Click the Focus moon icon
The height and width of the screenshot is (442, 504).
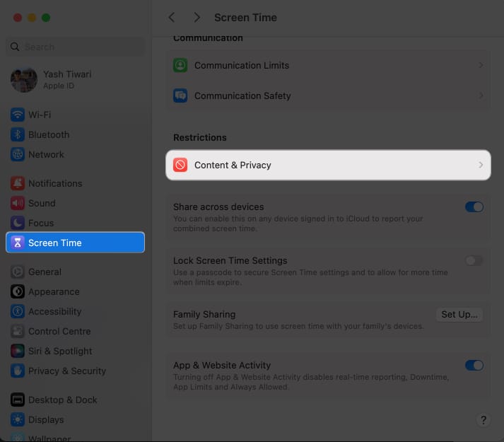(18, 223)
